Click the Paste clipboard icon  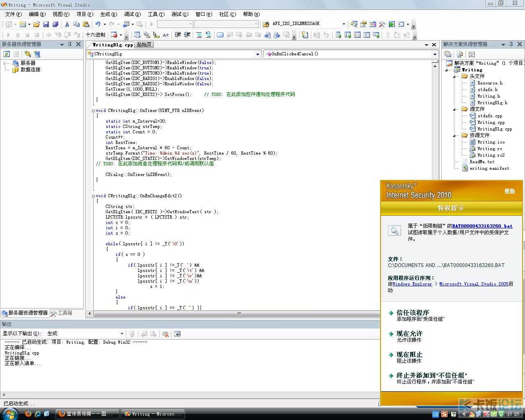click(x=86, y=24)
